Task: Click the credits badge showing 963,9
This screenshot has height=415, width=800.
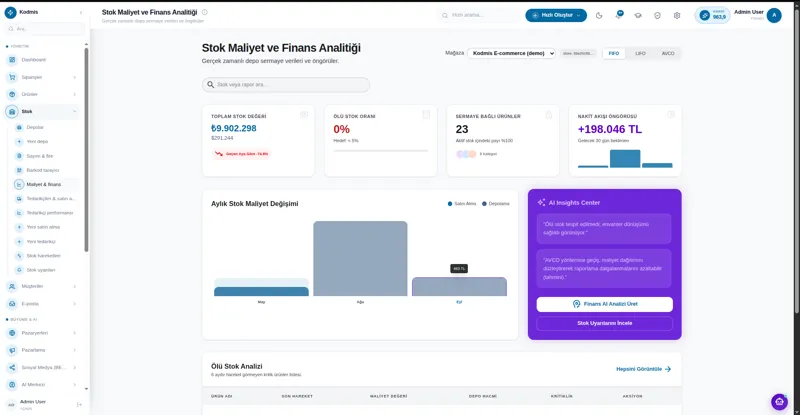Action: [x=713, y=15]
